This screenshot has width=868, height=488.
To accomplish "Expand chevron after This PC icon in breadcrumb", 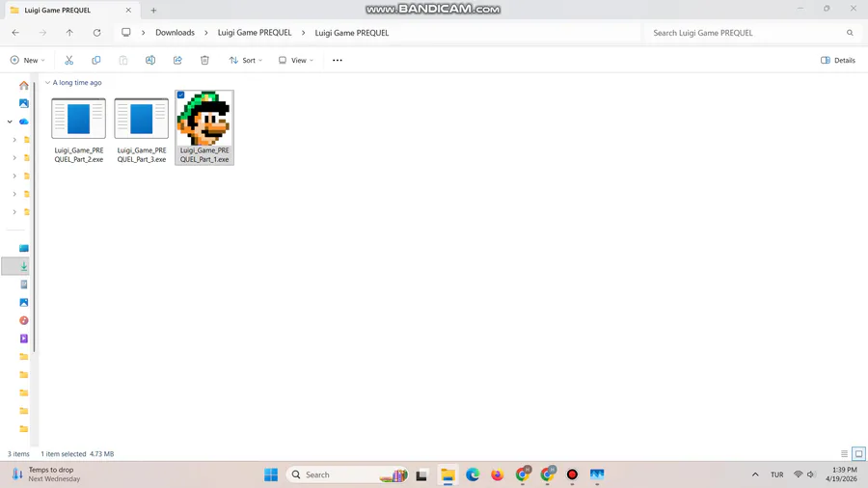I will point(143,33).
